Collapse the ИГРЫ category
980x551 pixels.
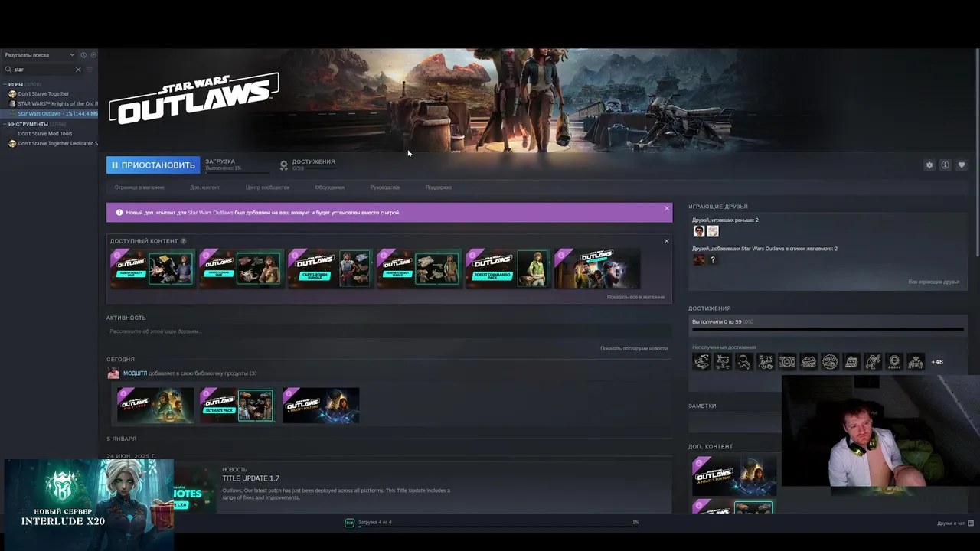click(5, 84)
